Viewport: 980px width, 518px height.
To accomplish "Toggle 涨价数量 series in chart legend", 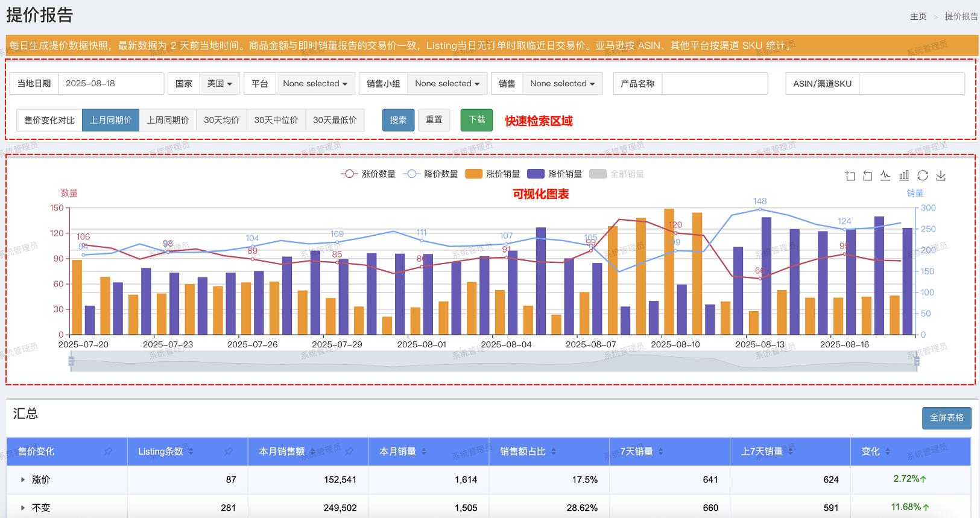I will [368, 174].
